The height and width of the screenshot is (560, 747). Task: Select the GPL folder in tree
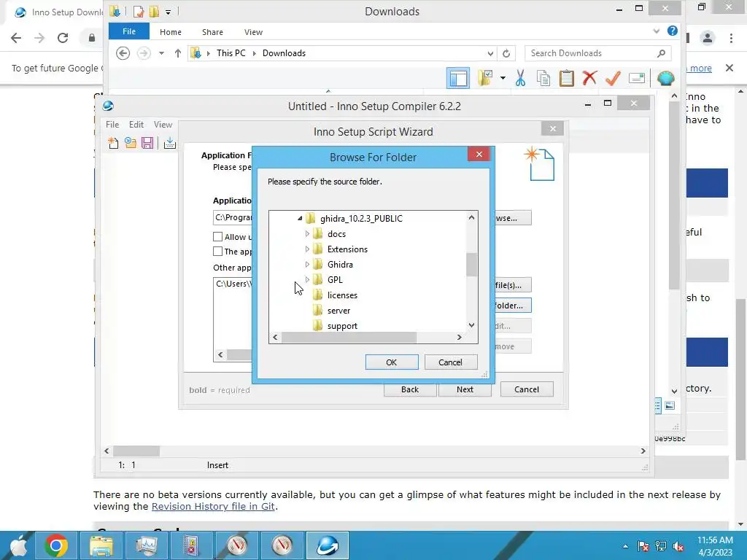(x=335, y=279)
